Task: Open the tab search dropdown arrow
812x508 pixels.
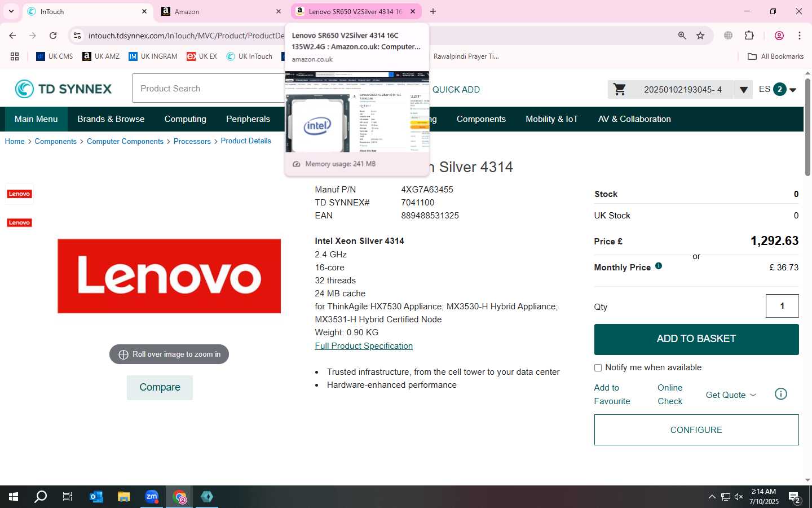Action: point(11,11)
